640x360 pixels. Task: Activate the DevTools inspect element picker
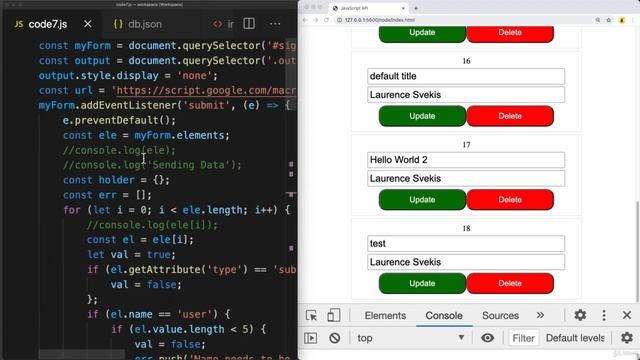coord(311,316)
